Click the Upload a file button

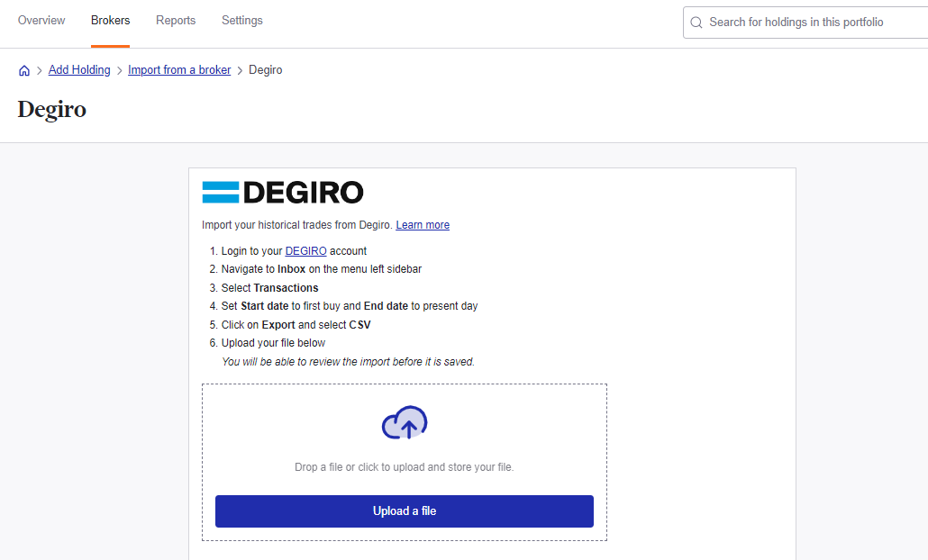tap(404, 510)
